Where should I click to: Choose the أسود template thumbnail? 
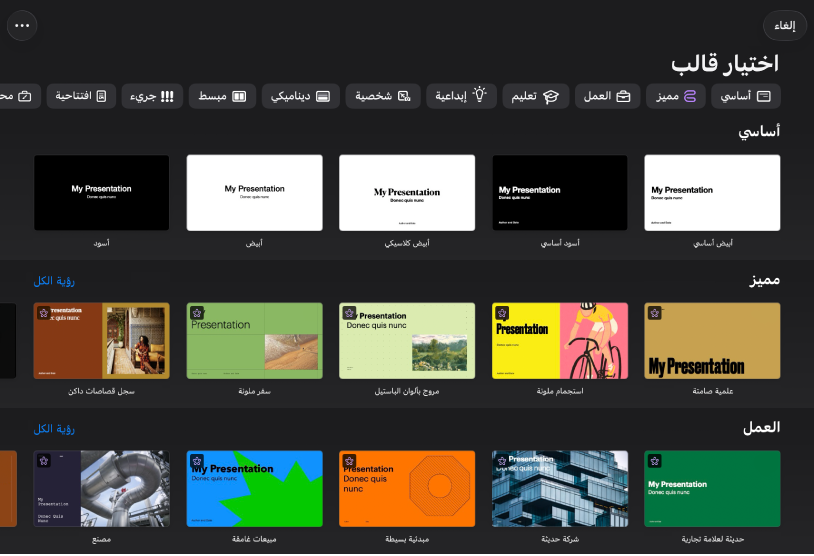click(x=101, y=193)
